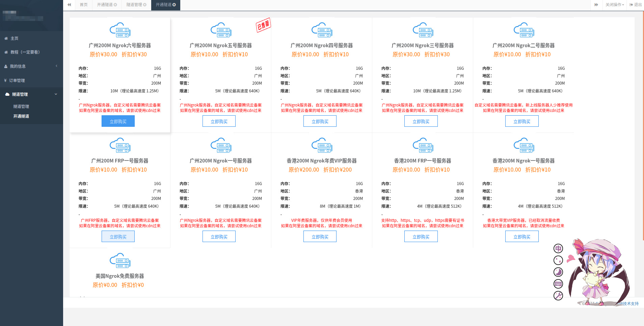Image resolution: width=644 pixels, height=326 pixels.
Task: Buy the 广州200M Ngrok二号服务器
Action: (522, 121)
